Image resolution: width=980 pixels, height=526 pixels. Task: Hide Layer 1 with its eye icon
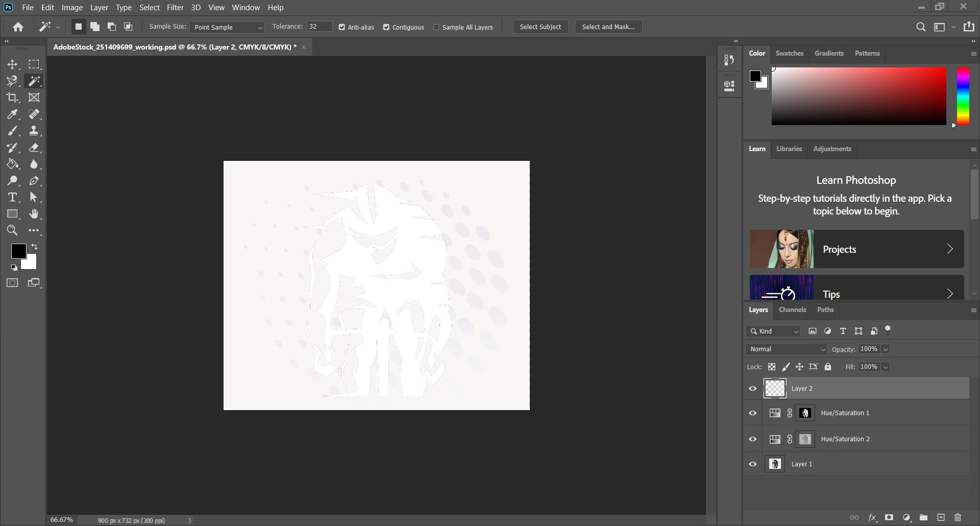753,464
